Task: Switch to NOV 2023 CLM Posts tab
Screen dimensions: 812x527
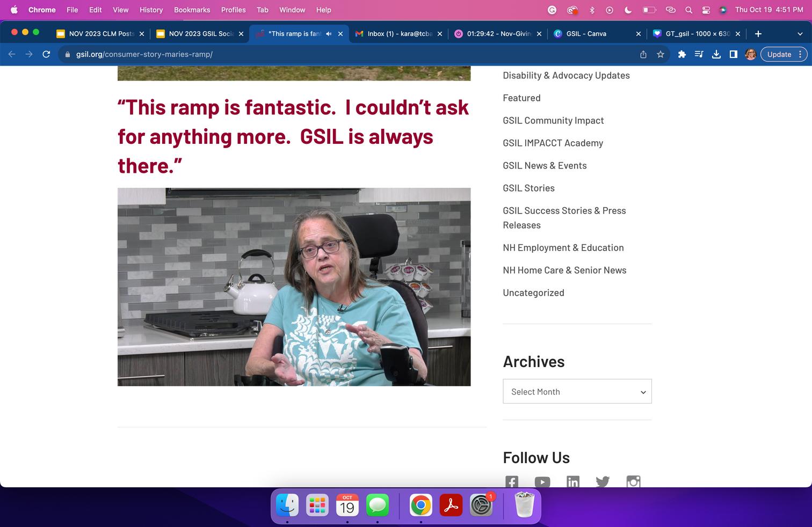Action: (100, 34)
